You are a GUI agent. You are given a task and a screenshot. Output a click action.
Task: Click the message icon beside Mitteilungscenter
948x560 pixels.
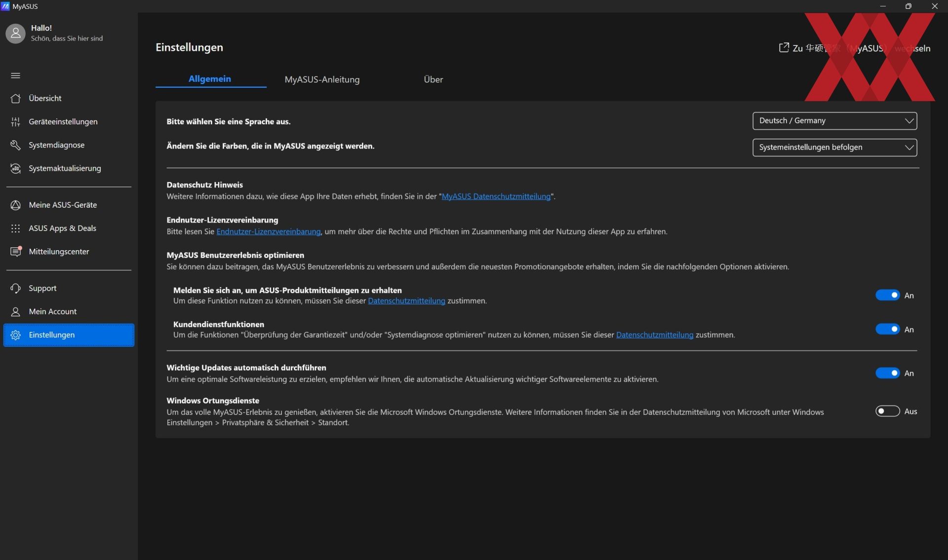click(16, 251)
